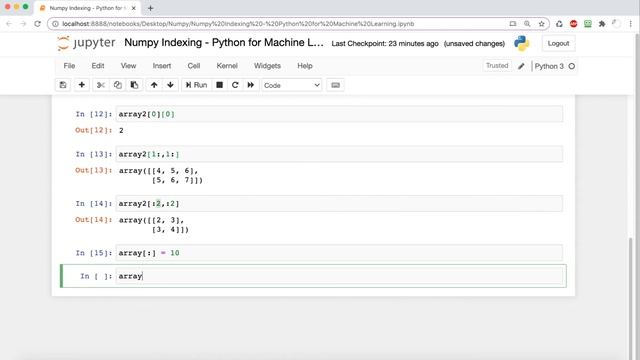The width and height of the screenshot is (640, 360).
Task: Paste cells below icon
Action: click(134, 85)
